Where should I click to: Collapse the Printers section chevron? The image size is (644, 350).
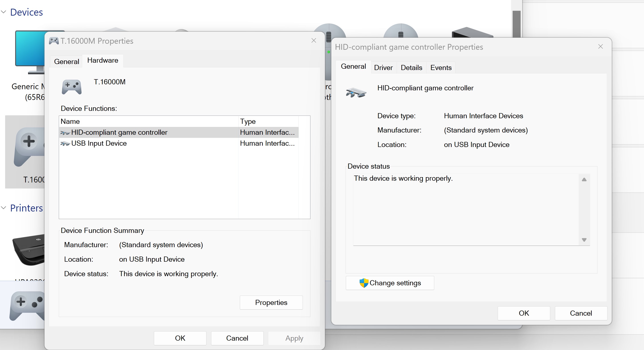pyautogui.click(x=4, y=207)
